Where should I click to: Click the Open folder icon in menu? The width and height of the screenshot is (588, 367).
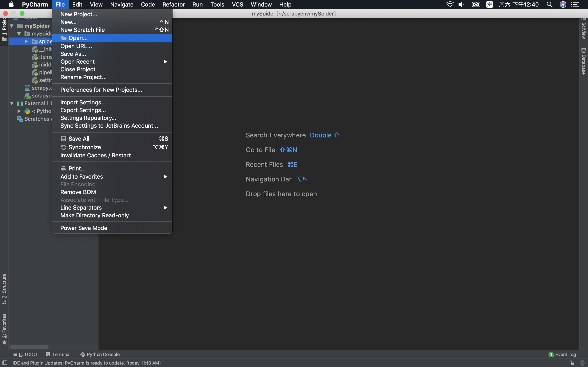pos(64,38)
